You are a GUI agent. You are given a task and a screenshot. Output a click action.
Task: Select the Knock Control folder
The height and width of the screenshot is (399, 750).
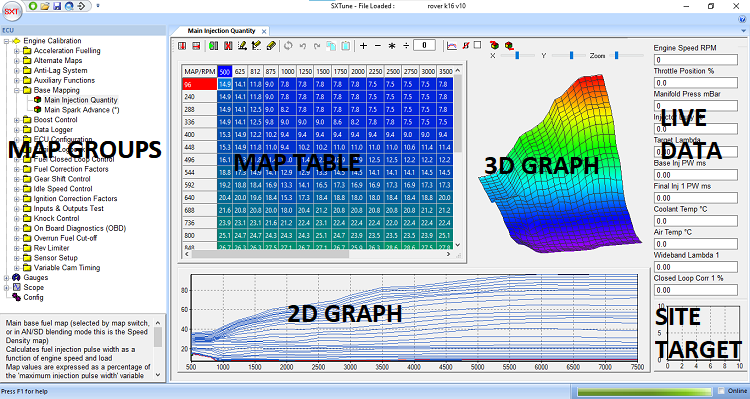pyautogui.click(x=56, y=218)
